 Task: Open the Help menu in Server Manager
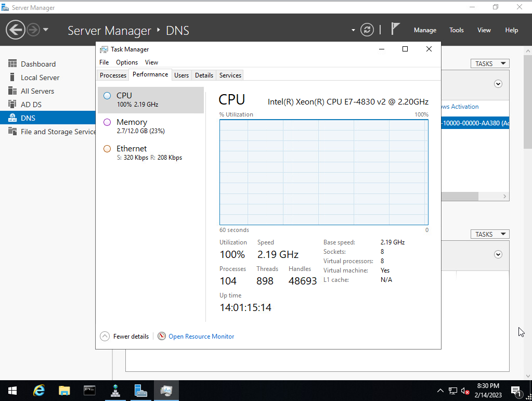tap(511, 30)
